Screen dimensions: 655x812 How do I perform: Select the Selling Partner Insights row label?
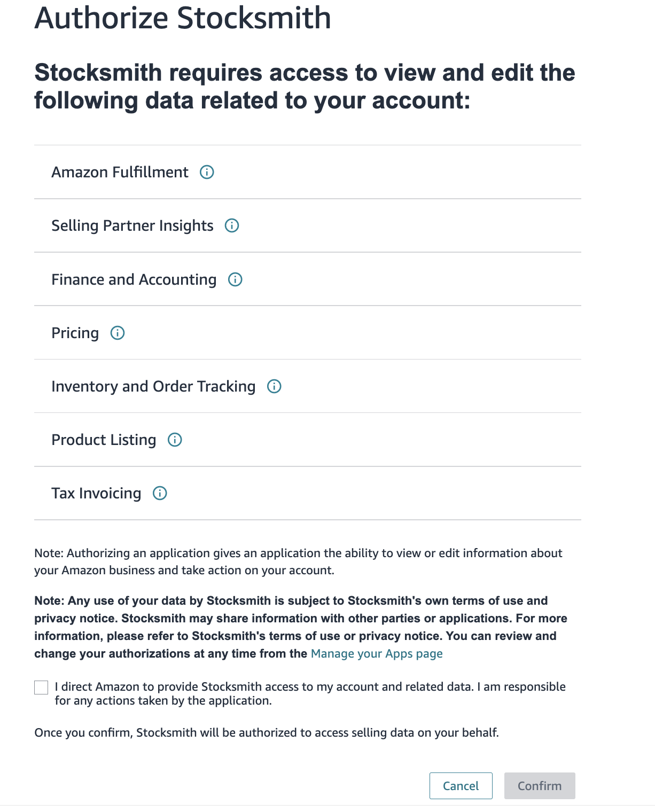[x=132, y=226]
